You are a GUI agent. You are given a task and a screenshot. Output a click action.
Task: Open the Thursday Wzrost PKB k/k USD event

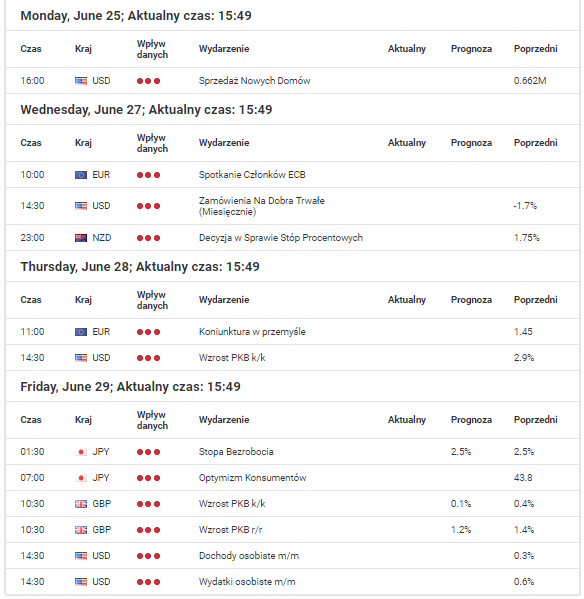[232, 358]
